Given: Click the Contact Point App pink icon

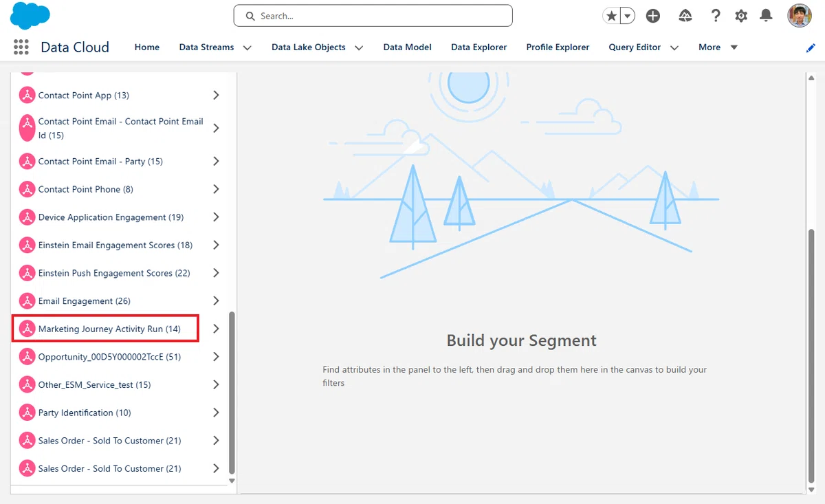Looking at the screenshot, I should pos(27,95).
